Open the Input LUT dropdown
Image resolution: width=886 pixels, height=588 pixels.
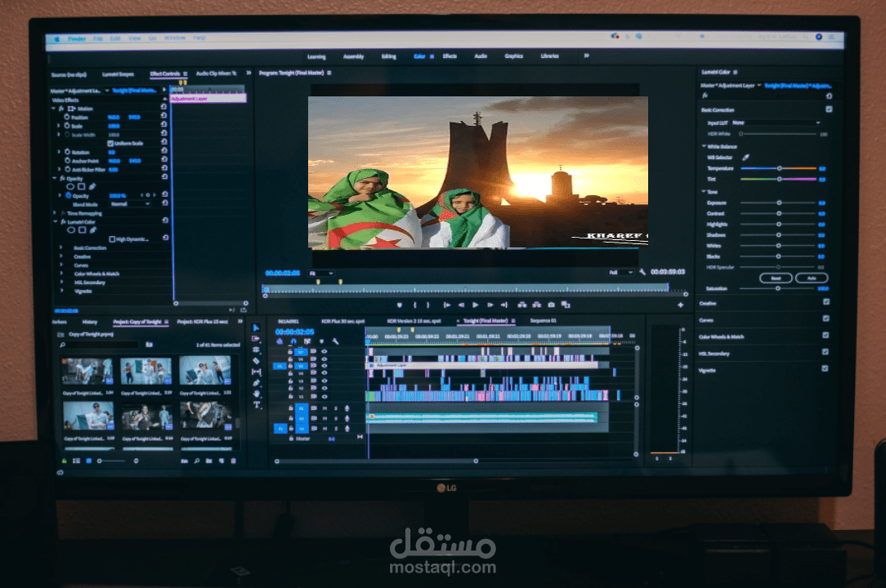pyautogui.click(x=776, y=122)
